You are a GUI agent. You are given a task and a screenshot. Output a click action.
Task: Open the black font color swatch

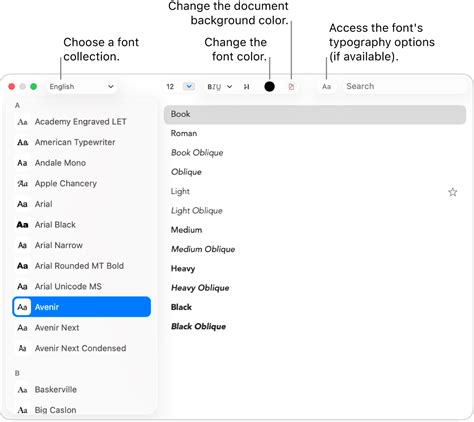[x=269, y=87]
